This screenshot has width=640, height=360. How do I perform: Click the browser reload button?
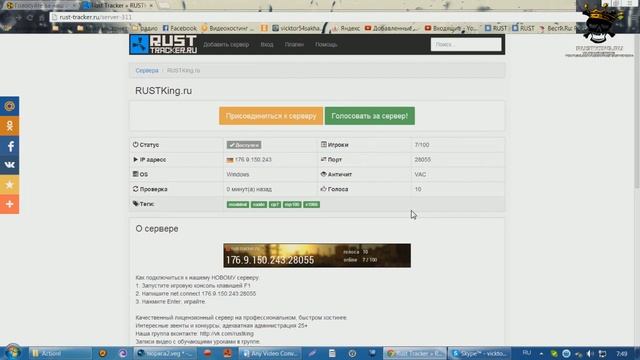pyautogui.click(x=30, y=18)
